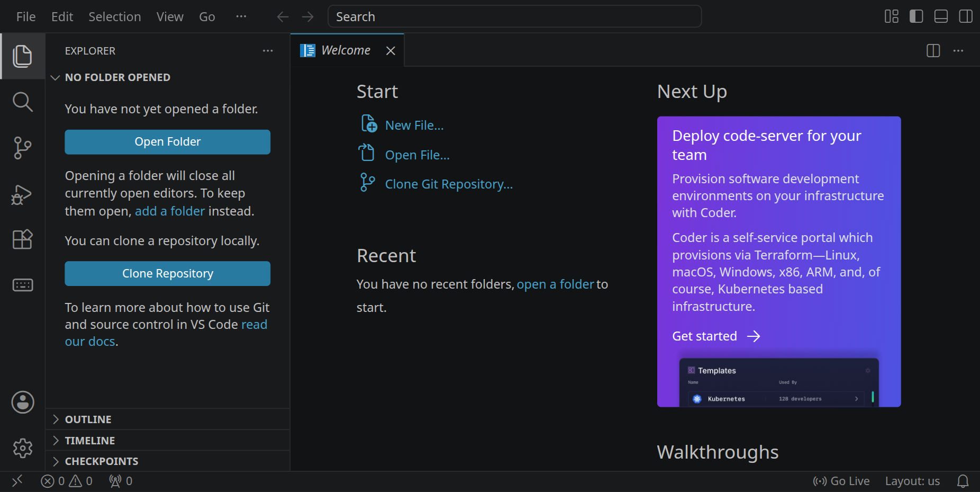The height and width of the screenshot is (492, 980).
Task: Open the File menu
Action: coord(26,17)
